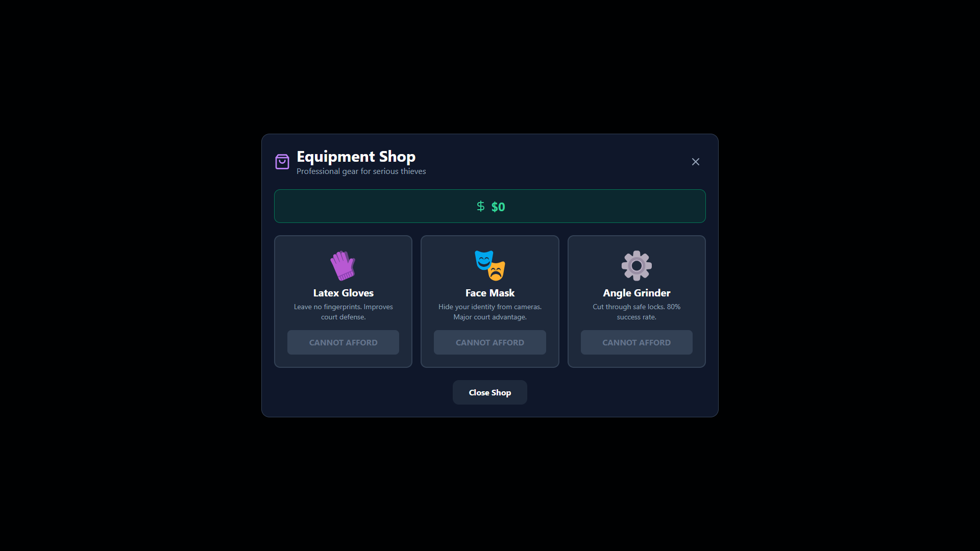This screenshot has width=980, height=551.
Task: Click the Face Mask cameras description
Action: coord(489,312)
